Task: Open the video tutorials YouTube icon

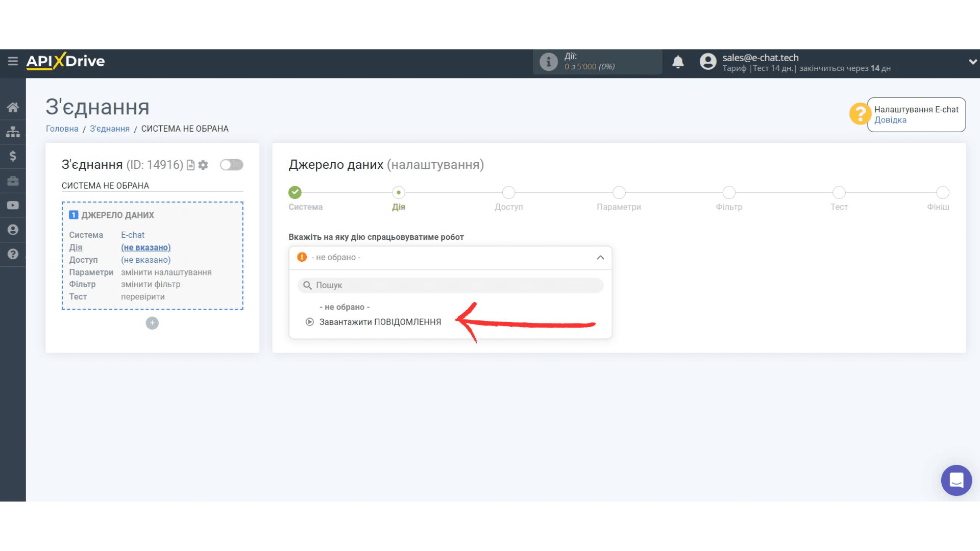Action: click(x=13, y=205)
